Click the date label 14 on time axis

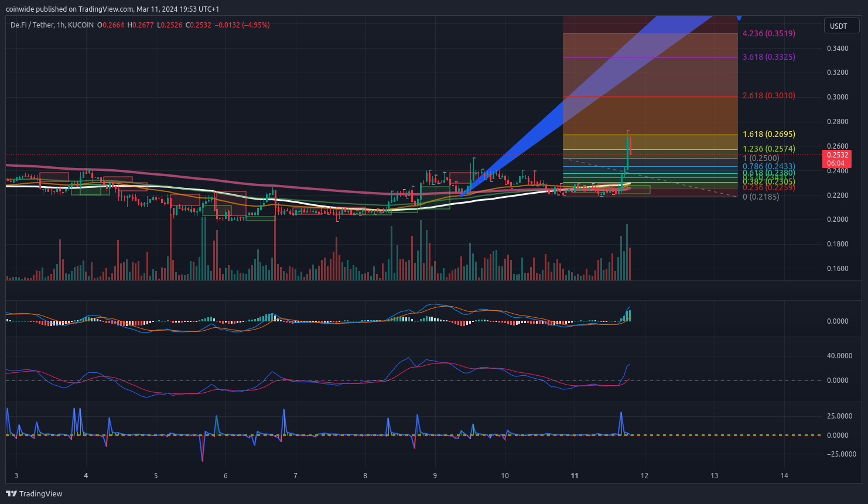tap(784, 476)
